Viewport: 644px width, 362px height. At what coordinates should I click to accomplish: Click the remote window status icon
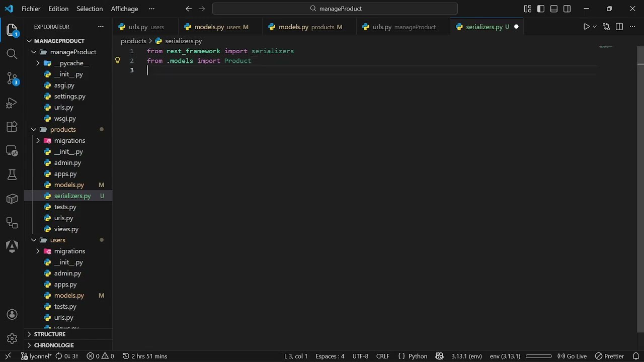tap(8, 356)
